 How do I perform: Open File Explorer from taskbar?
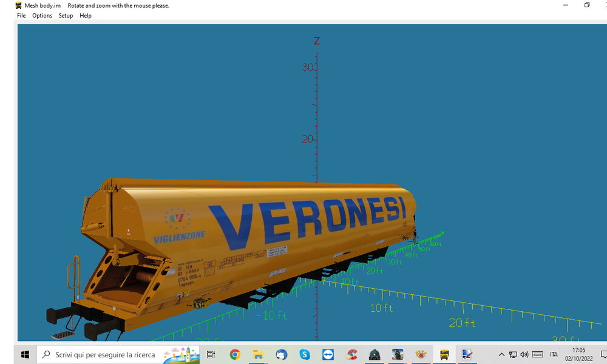pyautogui.click(x=258, y=354)
